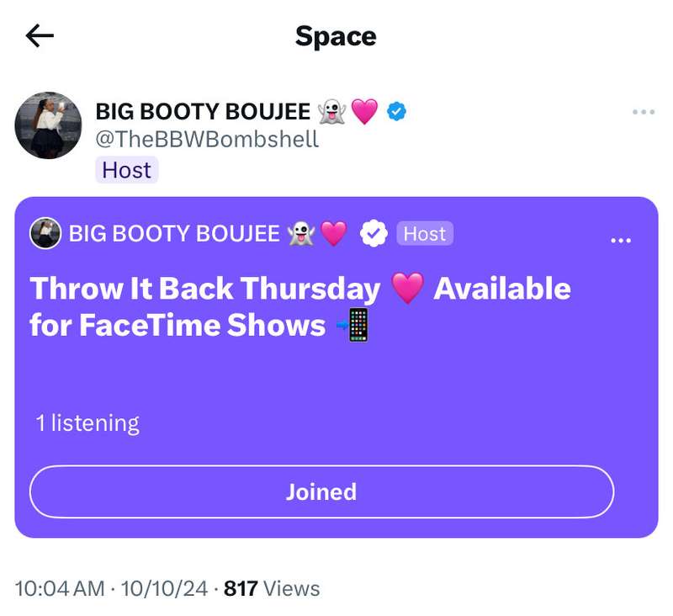
Task: Open the @TheBBWBombshell profile handle
Action: tap(207, 140)
